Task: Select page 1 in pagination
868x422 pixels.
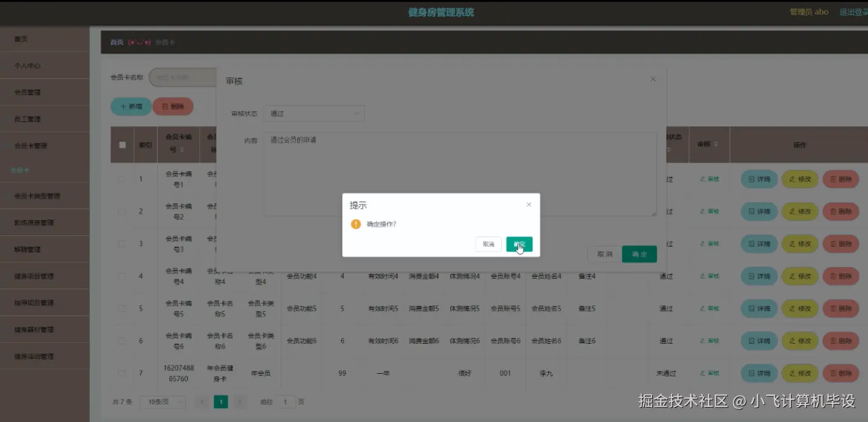Action: coord(221,402)
